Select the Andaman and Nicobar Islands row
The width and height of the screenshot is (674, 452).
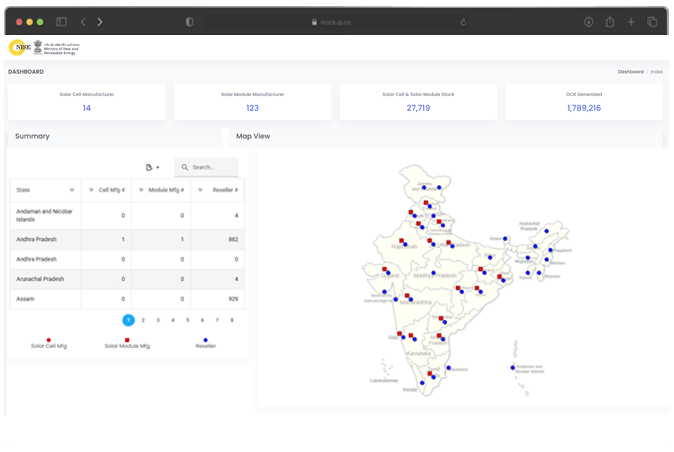pyautogui.click(x=127, y=215)
